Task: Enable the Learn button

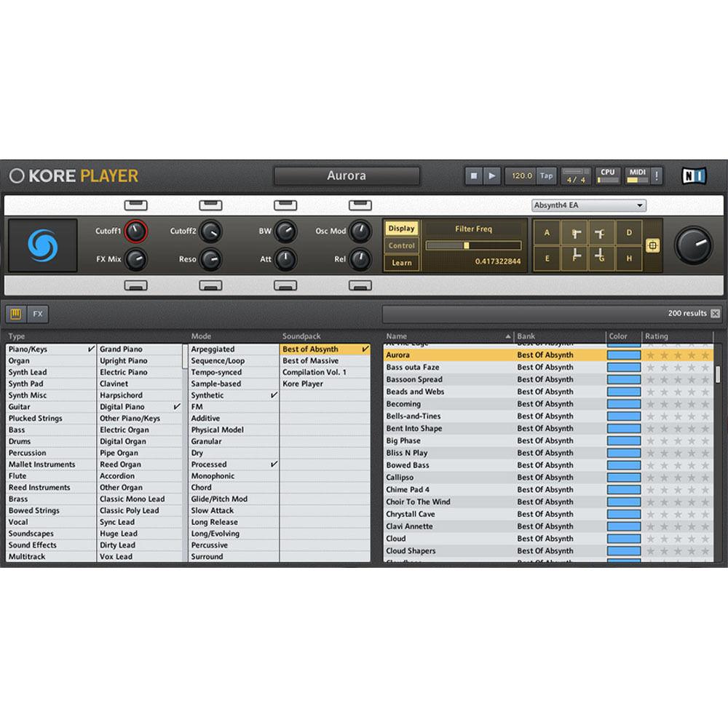Action: (x=401, y=263)
